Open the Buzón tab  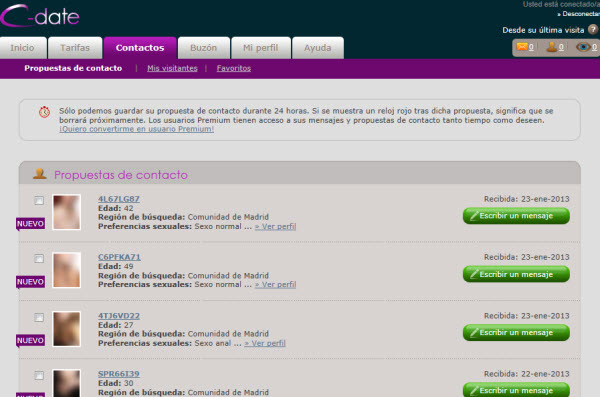pos(204,48)
